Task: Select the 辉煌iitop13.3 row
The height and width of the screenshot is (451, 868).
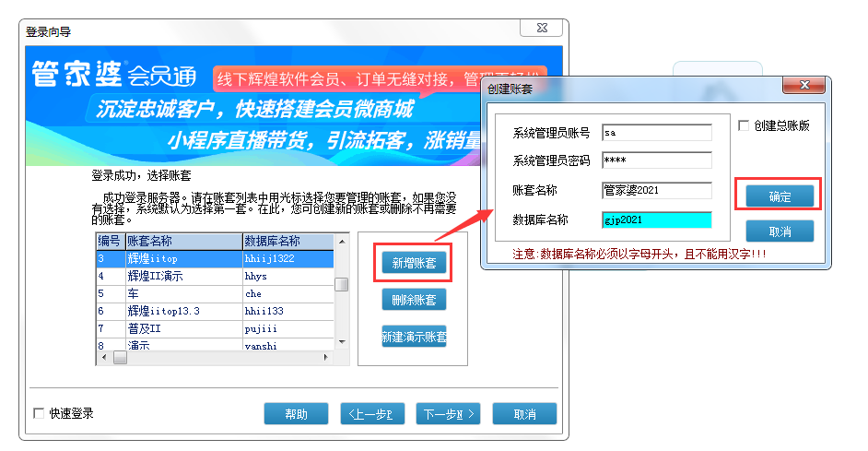Action: tap(216, 311)
